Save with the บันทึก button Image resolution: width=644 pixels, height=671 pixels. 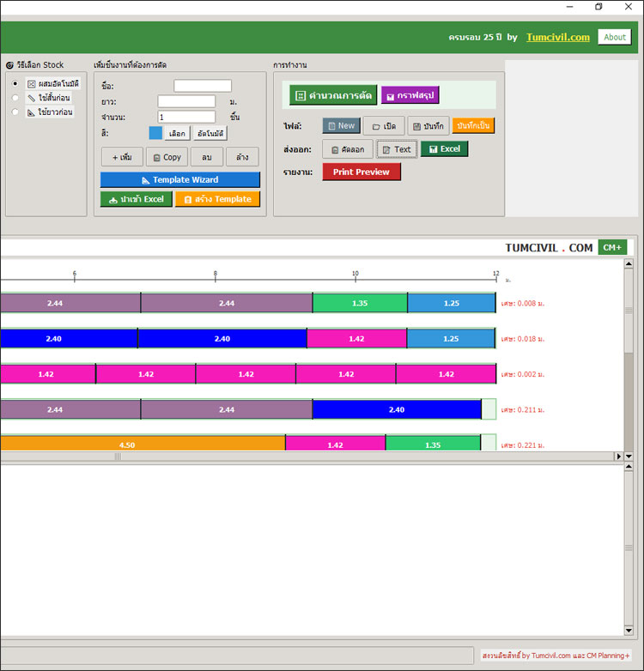pos(428,125)
